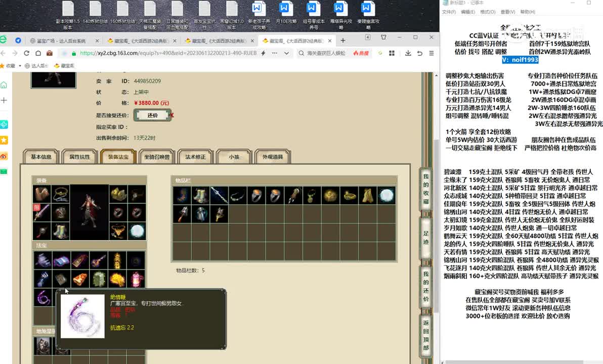This screenshot has height=364, width=603.
Task: Click the character portrait thumbnail in equipment panel
Action: click(x=89, y=212)
